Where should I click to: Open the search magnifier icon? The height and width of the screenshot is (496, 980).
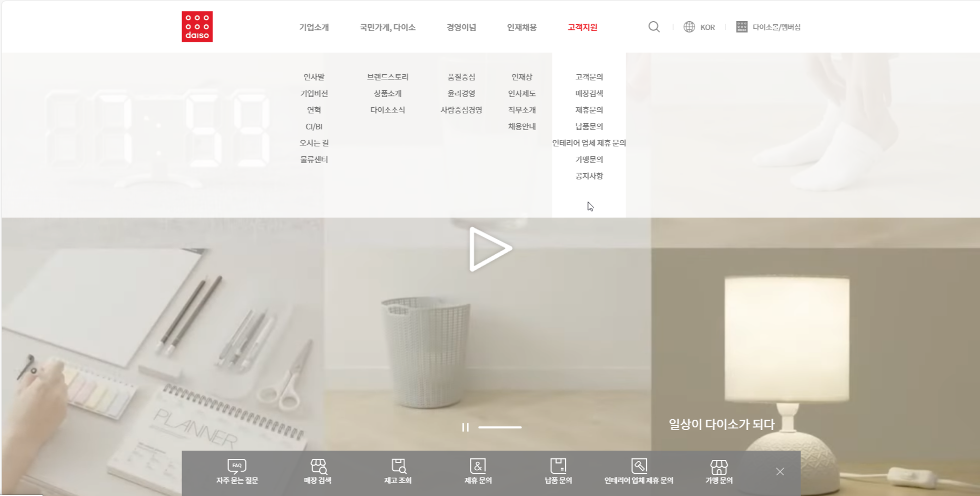click(654, 27)
